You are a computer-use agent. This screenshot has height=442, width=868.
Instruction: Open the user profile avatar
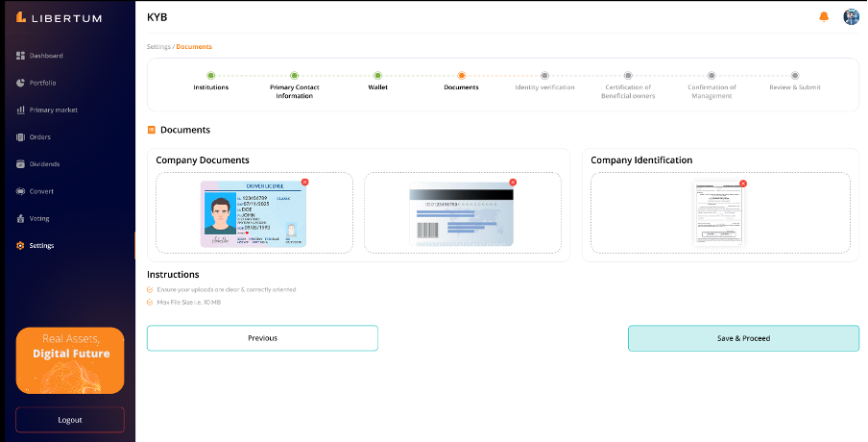851,17
